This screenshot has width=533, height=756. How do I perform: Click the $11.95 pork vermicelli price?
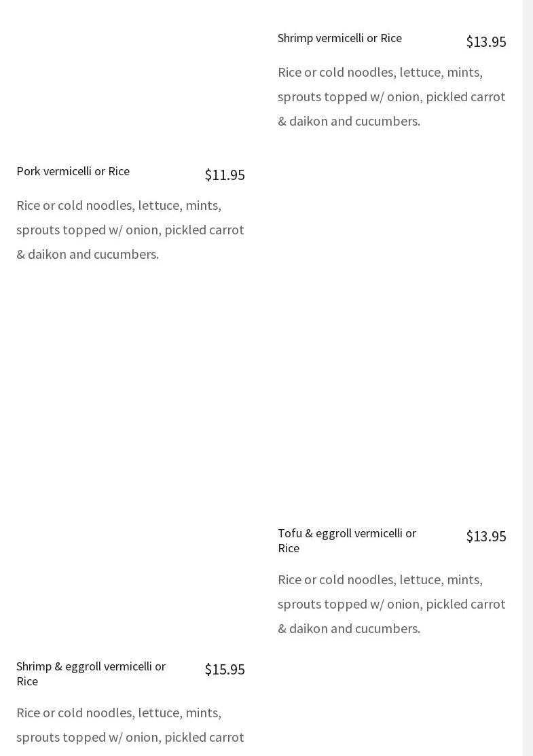pyautogui.click(x=224, y=175)
